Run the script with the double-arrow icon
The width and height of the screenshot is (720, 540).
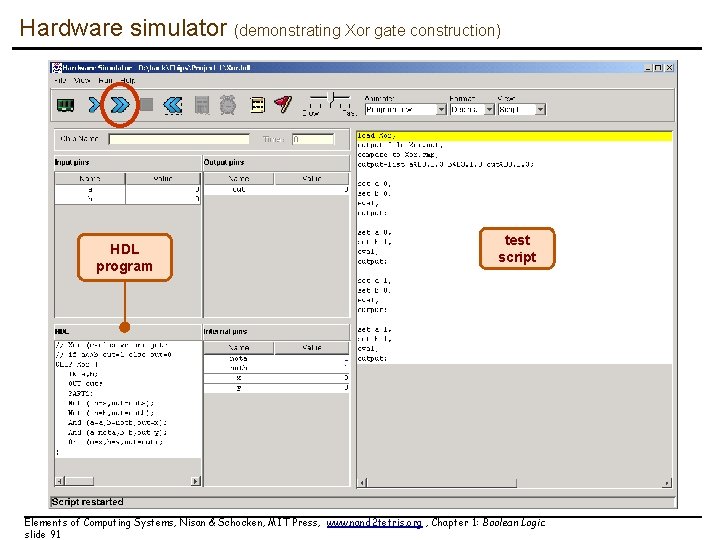(120, 105)
